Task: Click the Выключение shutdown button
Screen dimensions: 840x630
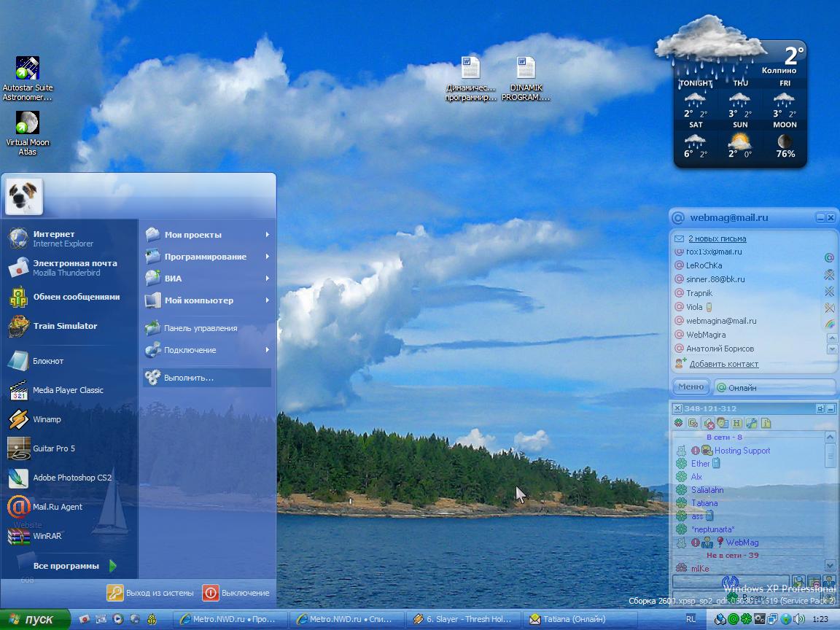Action: 236,593
